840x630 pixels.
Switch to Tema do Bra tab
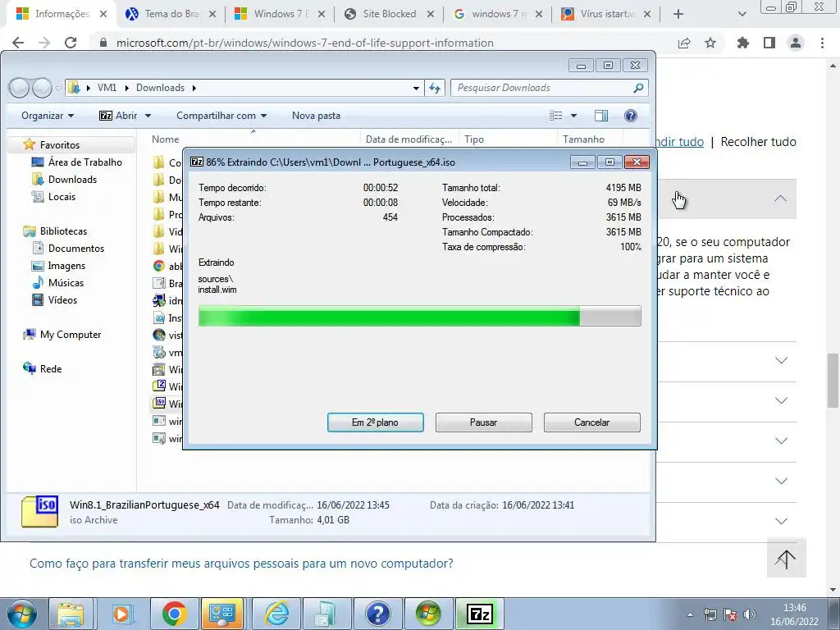171,14
